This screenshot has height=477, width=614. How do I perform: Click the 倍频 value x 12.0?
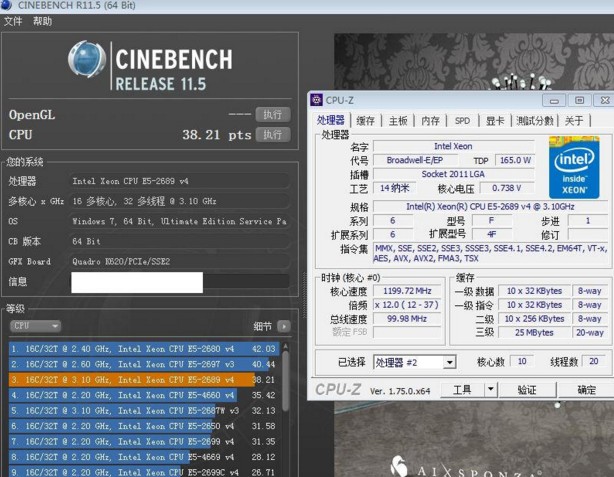pos(407,305)
